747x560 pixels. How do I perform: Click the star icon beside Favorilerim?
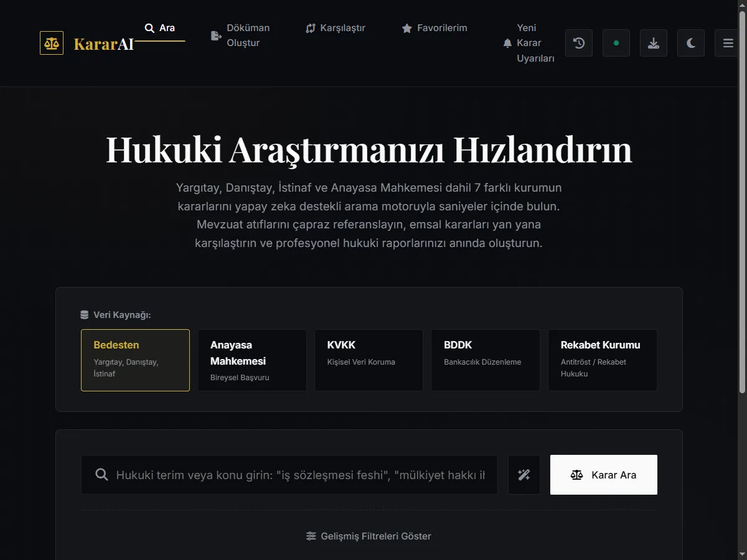[x=407, y=29]
